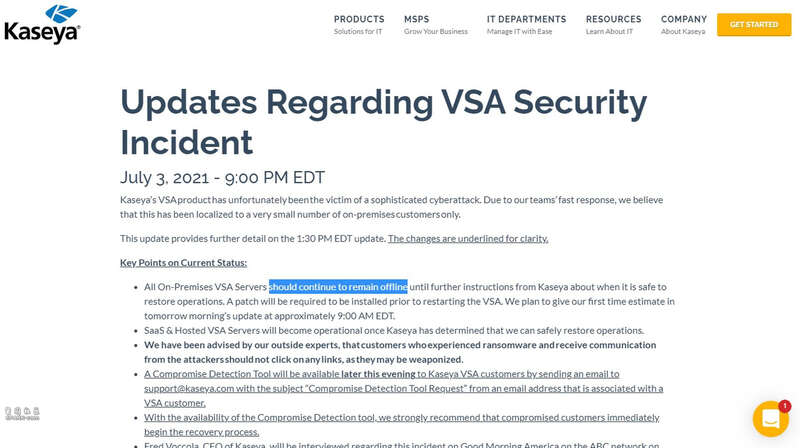Open the orange chat widget

click(x=770, y=419)
